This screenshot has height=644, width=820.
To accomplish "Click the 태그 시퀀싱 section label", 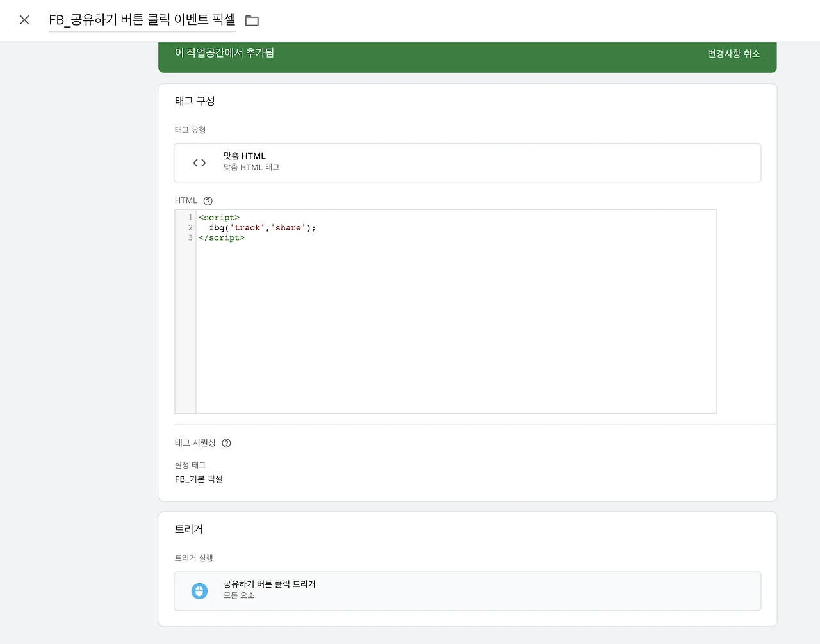I will pyautogui.click(x=195, y=442).
